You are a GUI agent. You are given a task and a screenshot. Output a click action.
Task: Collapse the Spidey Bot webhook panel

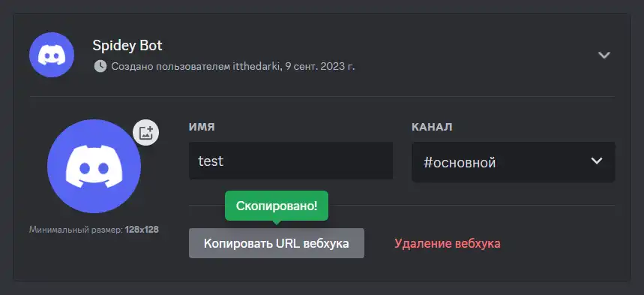(x=604, y=55)
